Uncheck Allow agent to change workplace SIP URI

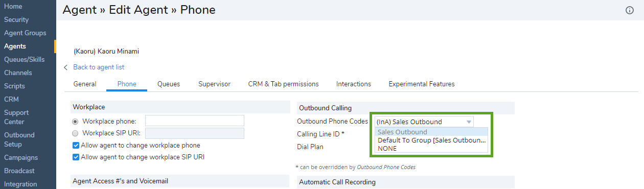point(76,157)
